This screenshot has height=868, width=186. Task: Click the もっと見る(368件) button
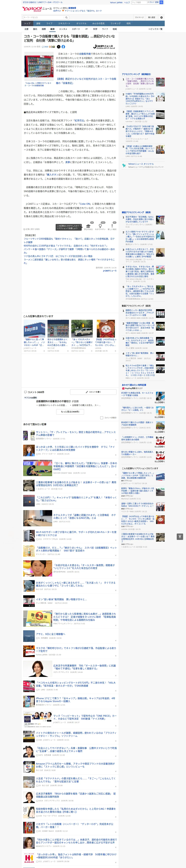(x=70, y=412)
